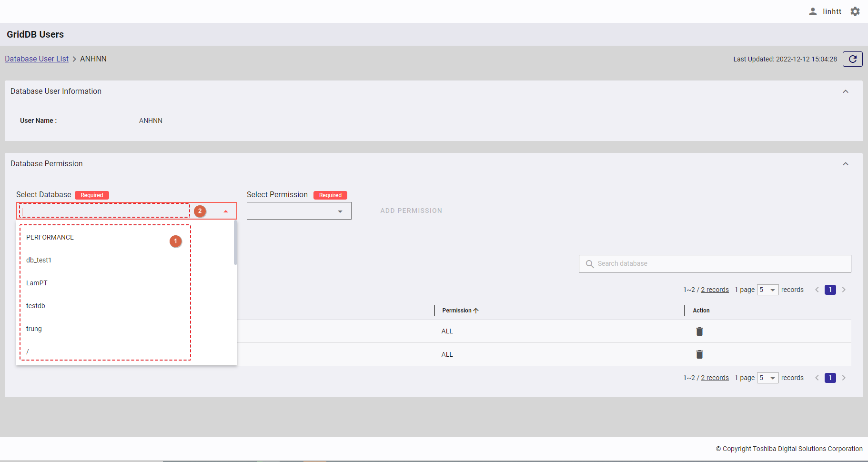The width and height of the screenshot is (868, 462).
Task: Open the settings gear icon
Action: [855, 11]
